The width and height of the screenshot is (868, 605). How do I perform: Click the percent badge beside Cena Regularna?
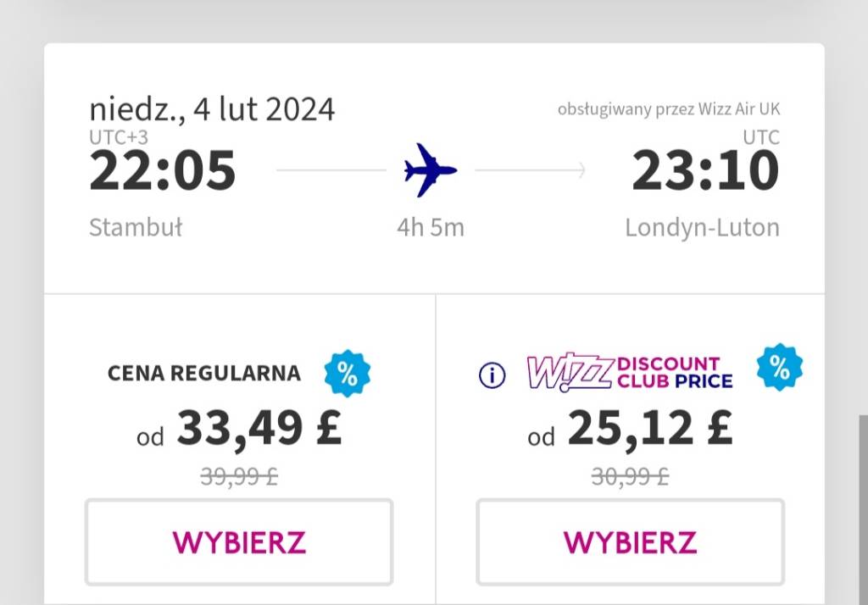[348, 374]
